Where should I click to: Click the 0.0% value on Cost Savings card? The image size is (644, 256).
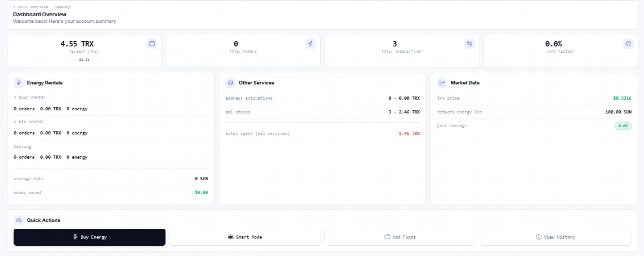click(553, 44)
